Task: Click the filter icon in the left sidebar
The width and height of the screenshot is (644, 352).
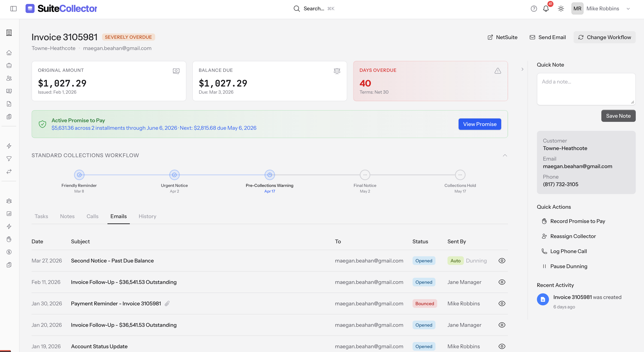Action: [9, 159]
